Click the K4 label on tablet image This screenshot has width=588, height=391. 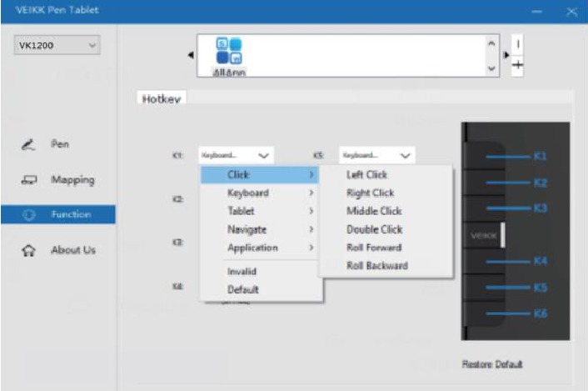(540, 261)
